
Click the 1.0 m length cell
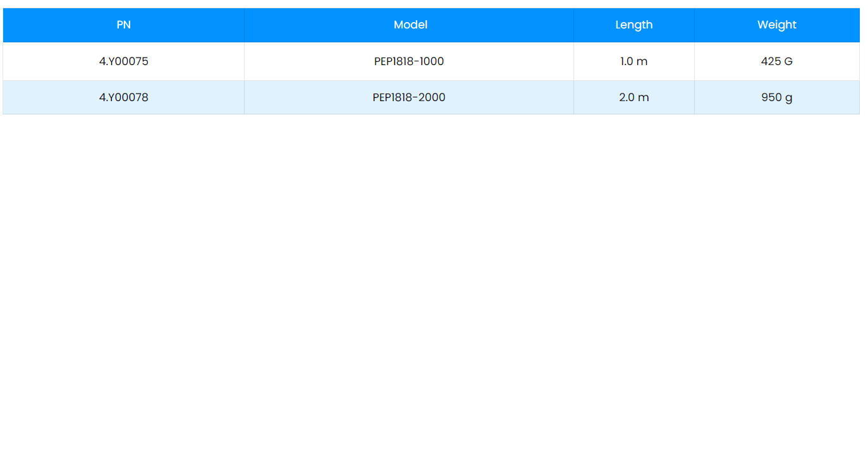(x=633, y=61)
